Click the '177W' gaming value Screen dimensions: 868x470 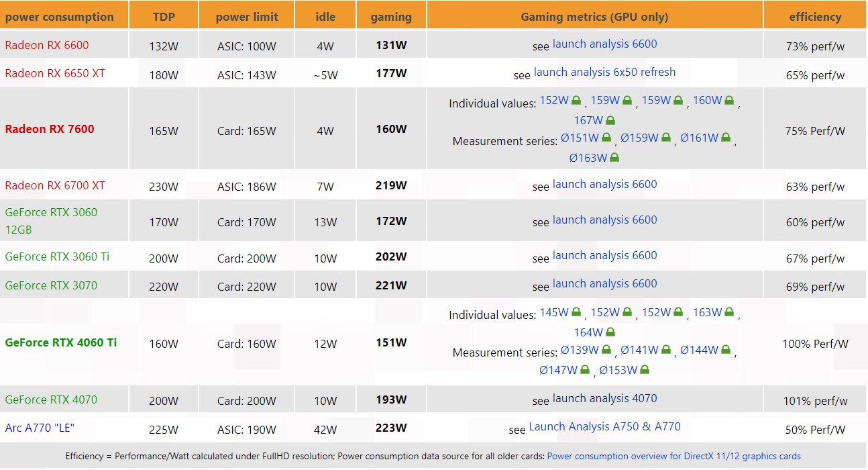click(x=391, y=74)
